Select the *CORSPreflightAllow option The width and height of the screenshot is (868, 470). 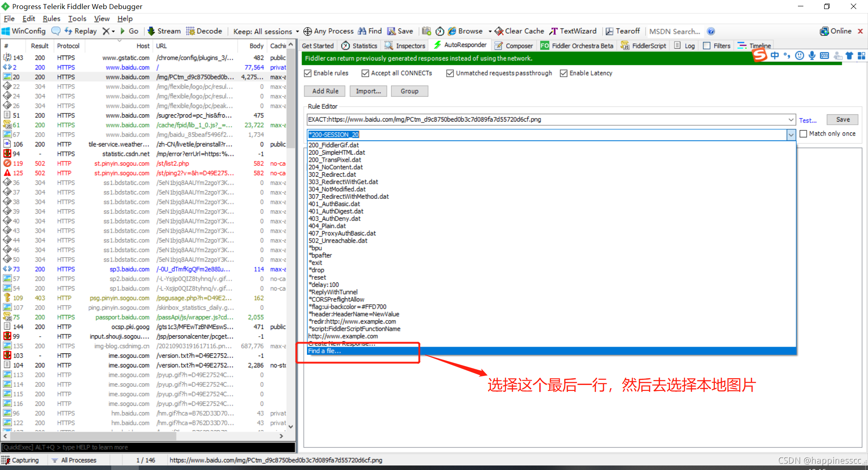pos(552,300)
